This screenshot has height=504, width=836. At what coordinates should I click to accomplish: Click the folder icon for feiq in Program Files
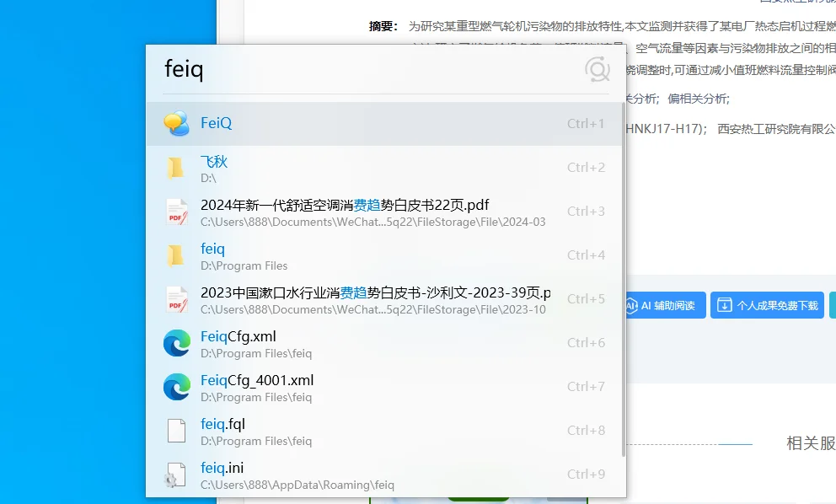pyautogui.click(x=176, y=255)
